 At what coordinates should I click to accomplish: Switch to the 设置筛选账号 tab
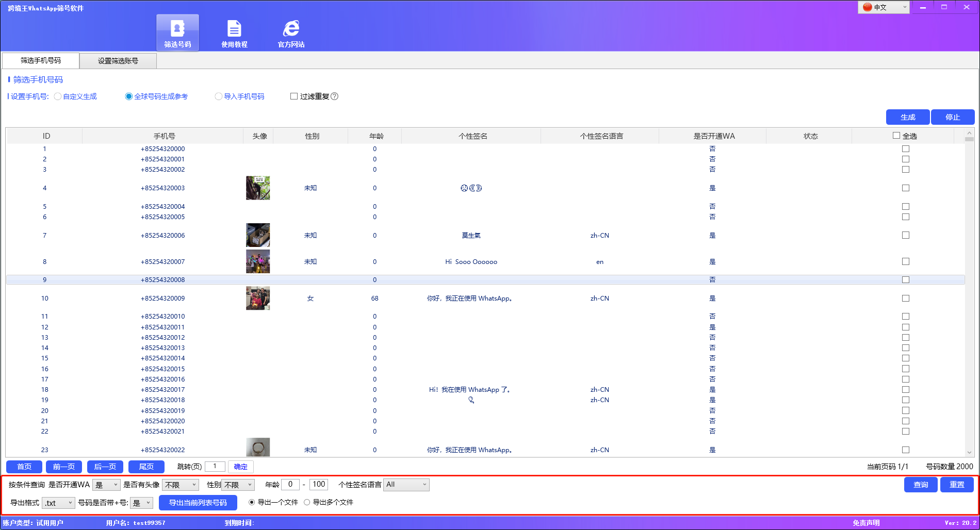click(x=118, y=60)
